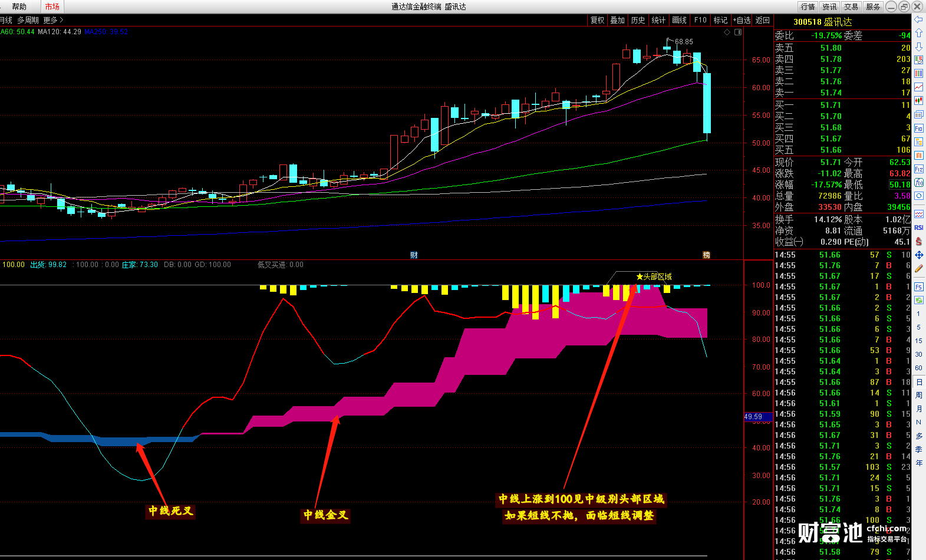Click the 叠加 overlay button
Viewport: 926px width, 560px height.
click(618, 20)
